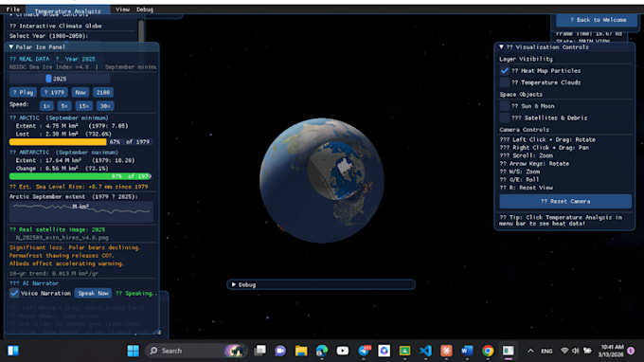Click the Back to Welcome button
The height and width of the screenshot is (362, 644).
tap(598, 20)
